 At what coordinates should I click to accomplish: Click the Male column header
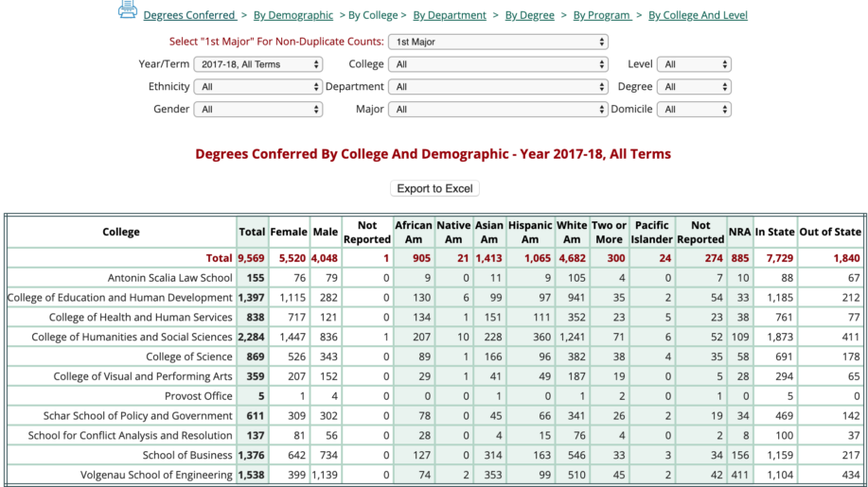[326, 233]
